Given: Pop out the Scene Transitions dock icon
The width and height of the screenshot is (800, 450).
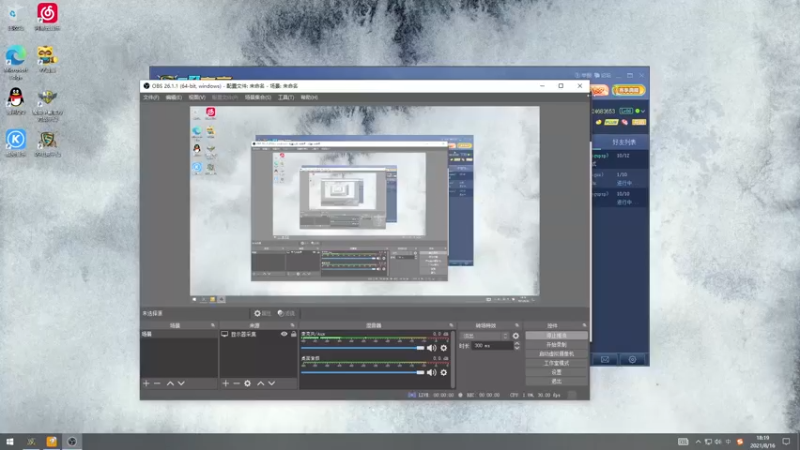Looking at the screenshot, I should tap(517, 325).
